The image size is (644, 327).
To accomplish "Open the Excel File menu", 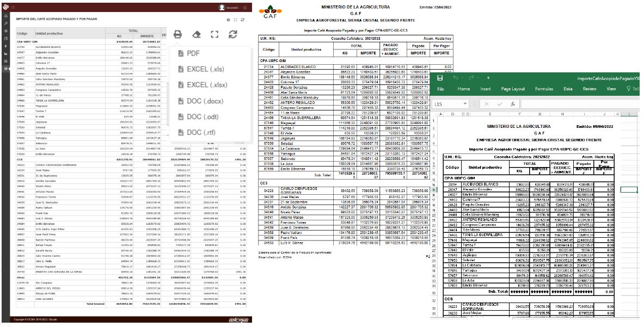I will coord(441,89).
